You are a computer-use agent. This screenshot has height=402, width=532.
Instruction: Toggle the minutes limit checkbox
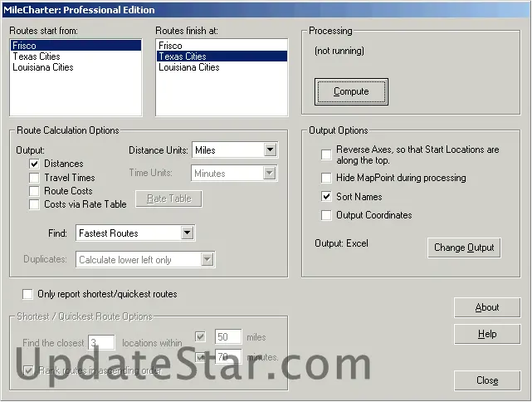click(200, 357)
